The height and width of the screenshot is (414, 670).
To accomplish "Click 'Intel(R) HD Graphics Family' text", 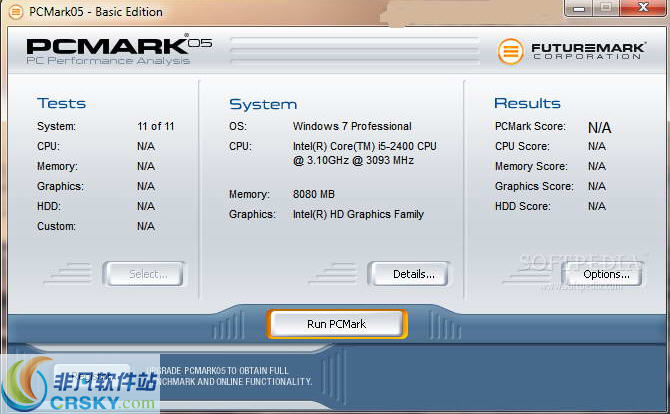I will click(x=358, y=214).
